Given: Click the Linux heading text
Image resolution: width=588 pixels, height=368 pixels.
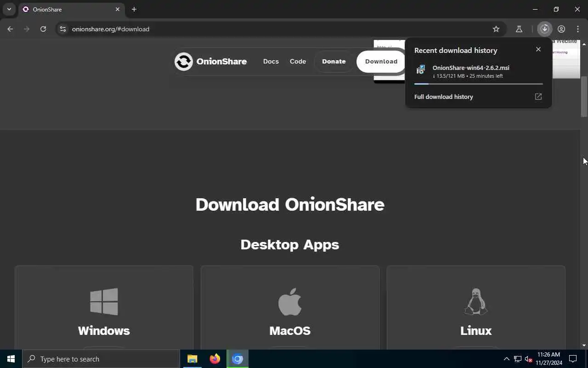Looking at the screenshot, I should (476, 331).
